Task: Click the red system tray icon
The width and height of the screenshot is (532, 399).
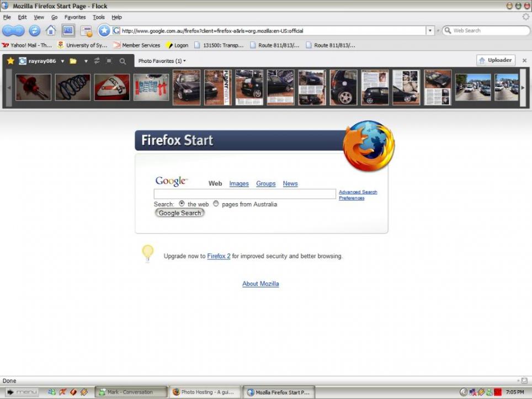Action: pos(497,392)
